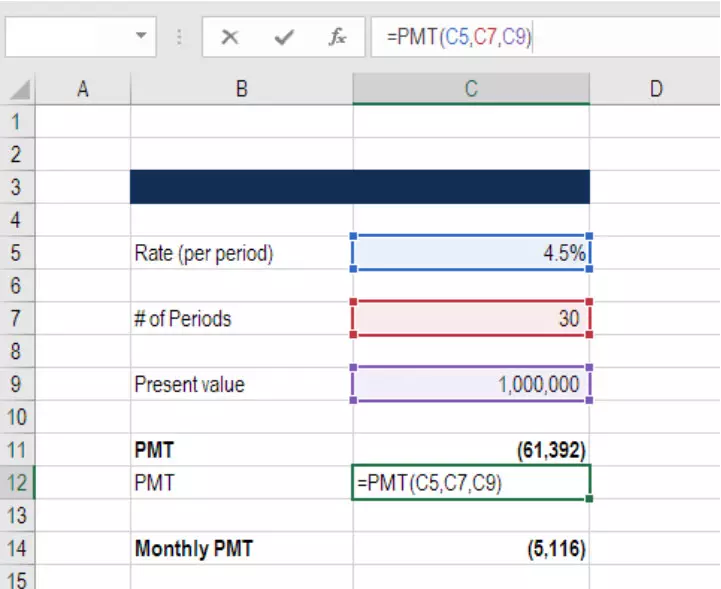Click the PMT label in row 12
The width and height of the screenshot is (721, 589).
tap(241, 482)
